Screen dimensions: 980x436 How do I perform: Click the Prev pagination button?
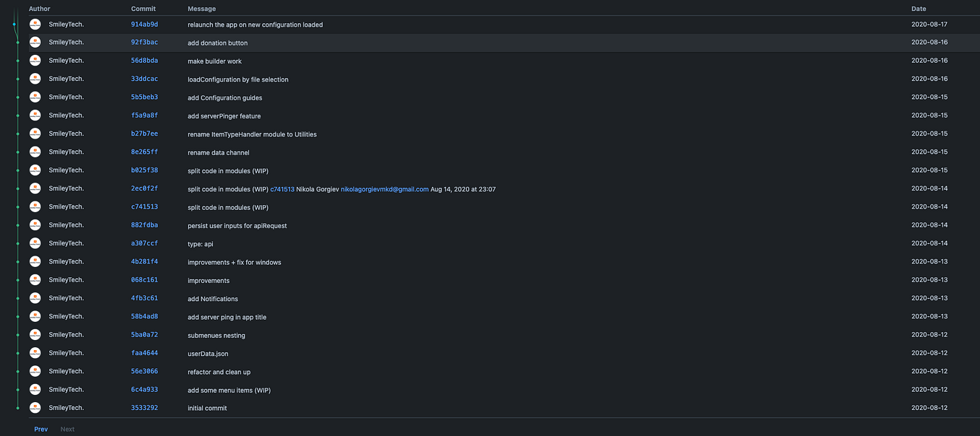coord(40,429)
